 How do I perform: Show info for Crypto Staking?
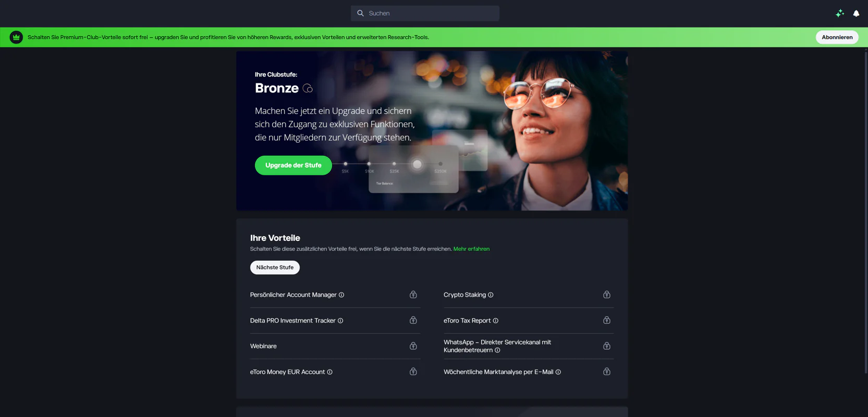pyautogui.click(x=491, y=295)
